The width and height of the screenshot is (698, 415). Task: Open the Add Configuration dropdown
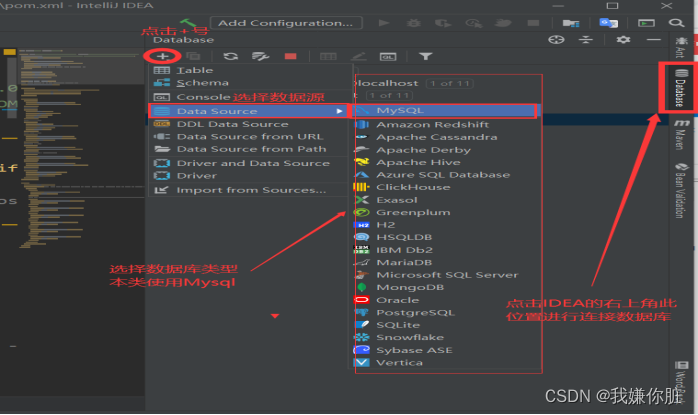coord(286,23)
